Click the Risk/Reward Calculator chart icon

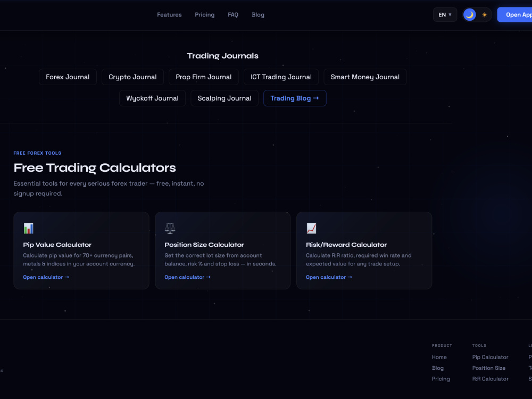point(311,228)
